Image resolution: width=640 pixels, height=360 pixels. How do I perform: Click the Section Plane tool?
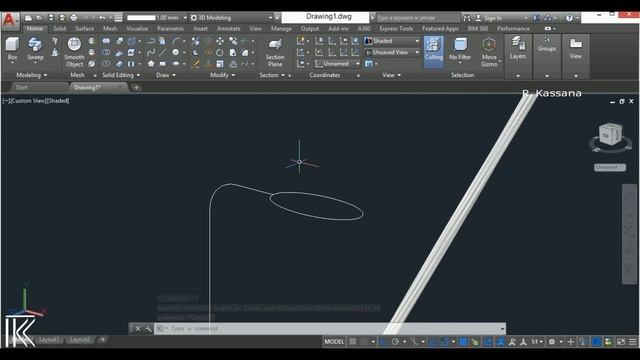(x=275, y=52)
